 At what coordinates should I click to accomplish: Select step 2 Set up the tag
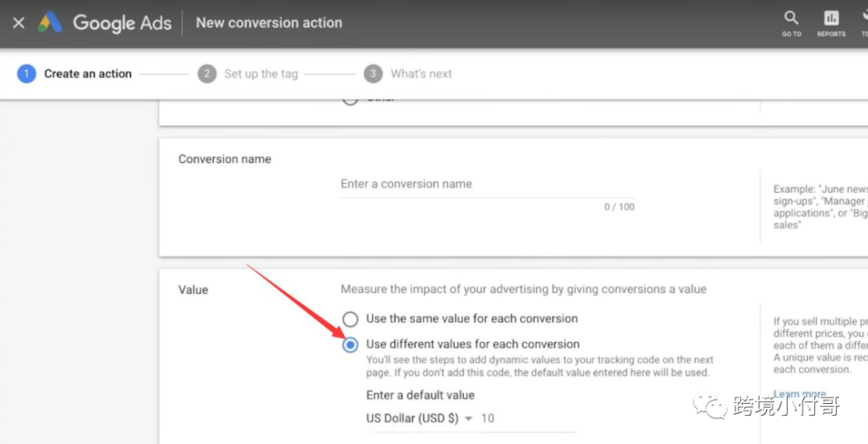point(248,74)
